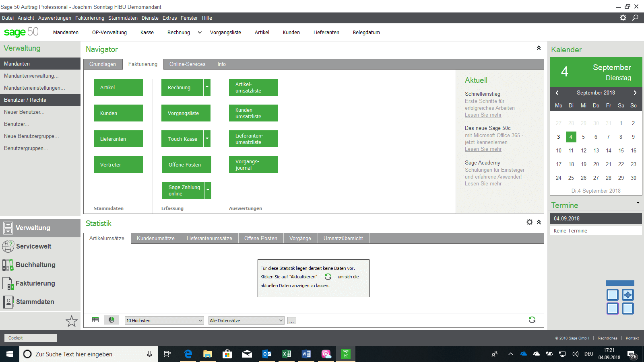Go to next month in calendar
Viewport: 644px width, 362px height.
point(635,93)
